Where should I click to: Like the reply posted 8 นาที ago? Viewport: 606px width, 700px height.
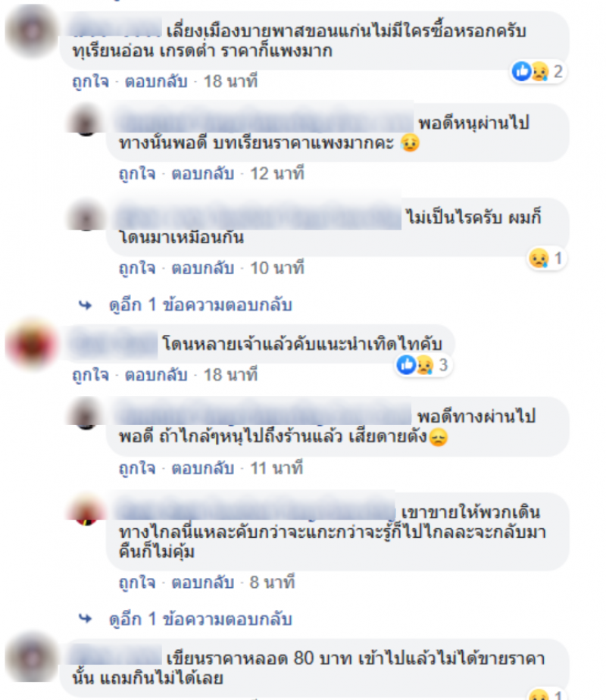137,583
